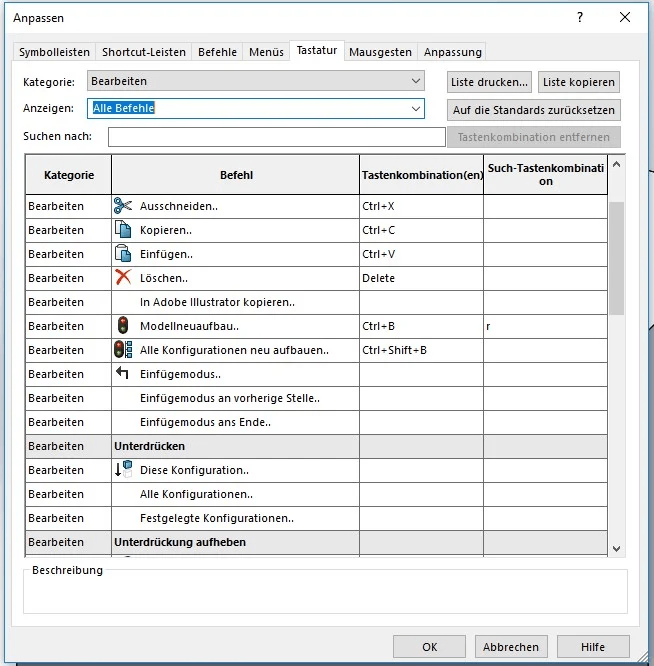This screenshot has height=666, width=654.
Task: Open the Symbolleisten tab
Action: click(x=54, y=52)
